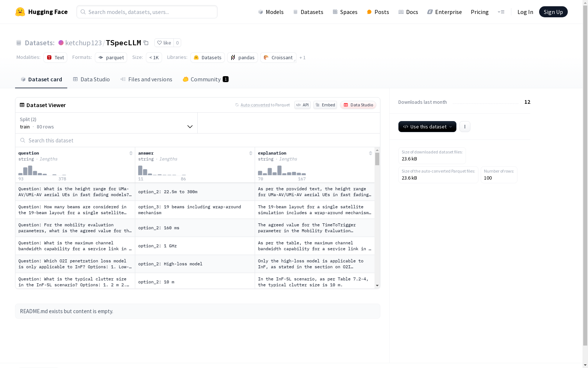Open the Spaces navigation item
The height and width of the screenshot is (368, 588).
click(x=345, y=12)
